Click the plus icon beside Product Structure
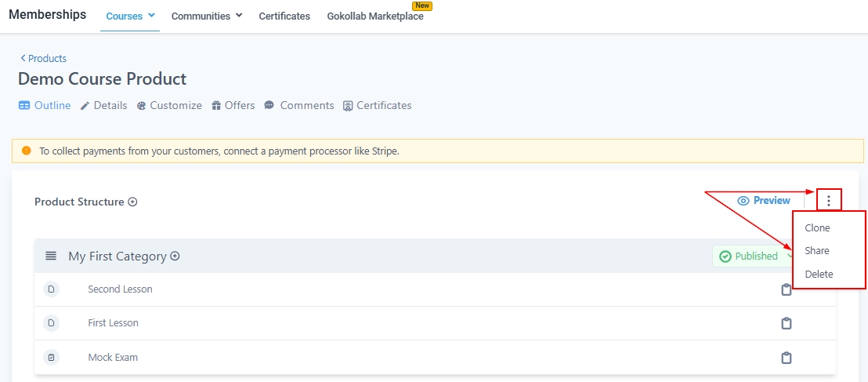The width and height of the screenshot is (868, 382). pos(132,202)
